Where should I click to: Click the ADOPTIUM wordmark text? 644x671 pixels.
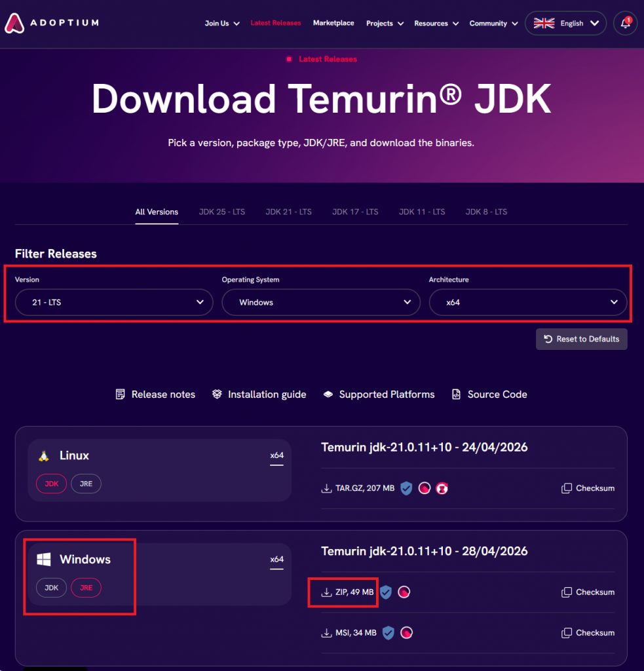point(65,23)
